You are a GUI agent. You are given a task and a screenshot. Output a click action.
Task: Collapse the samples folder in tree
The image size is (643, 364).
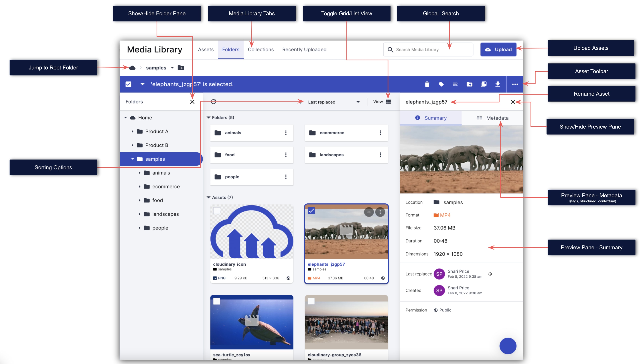(x=132, y=159)
